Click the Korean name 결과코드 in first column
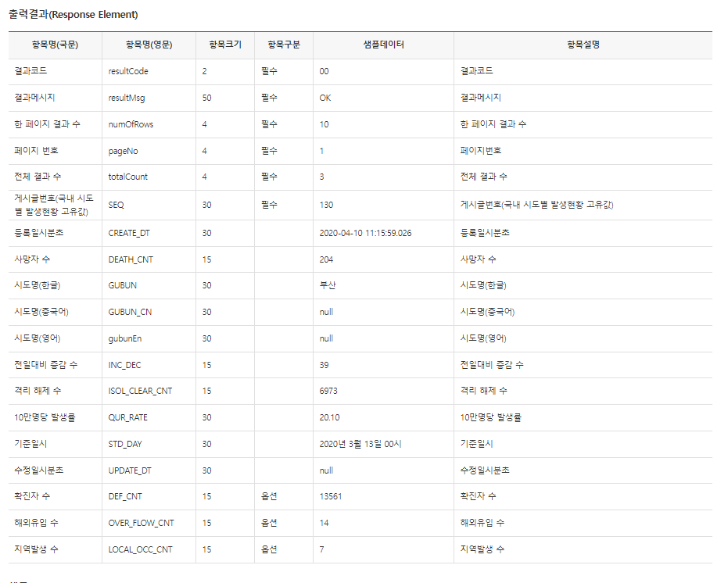The height and width of the screenshot is (583, 728). click(30, 71)
